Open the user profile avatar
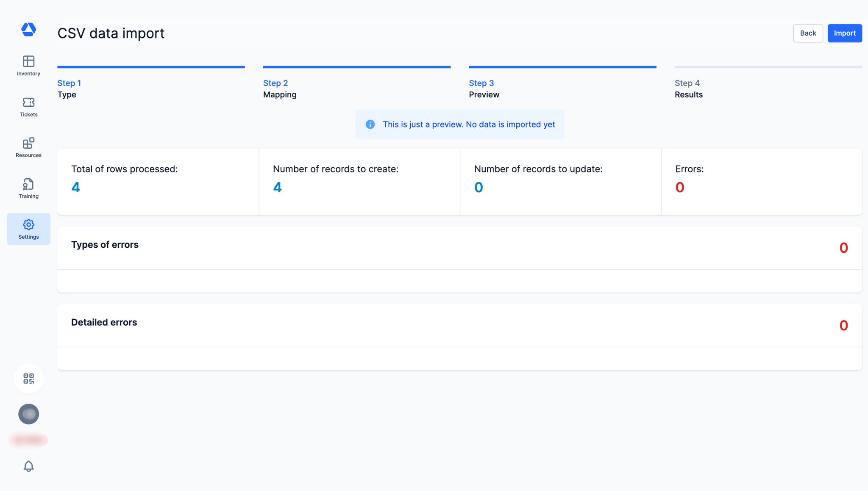 [x=28, y=414]
